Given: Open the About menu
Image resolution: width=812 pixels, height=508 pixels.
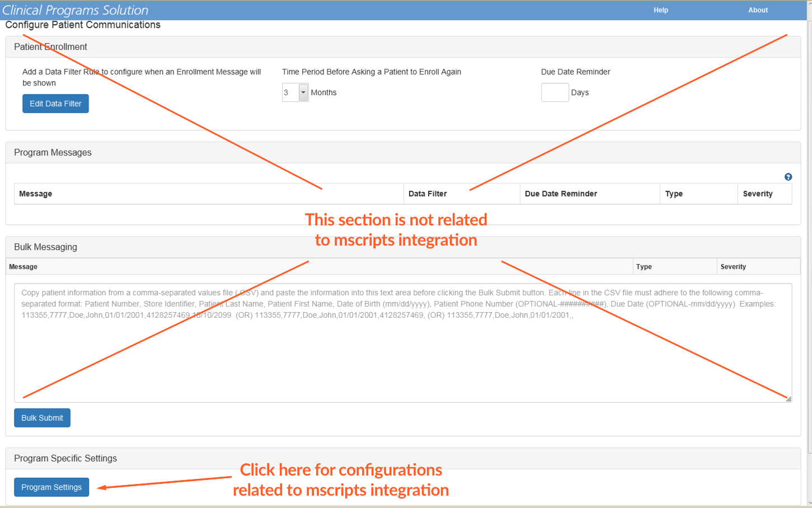Looking at the screenshot, I should tap(758, 10).
